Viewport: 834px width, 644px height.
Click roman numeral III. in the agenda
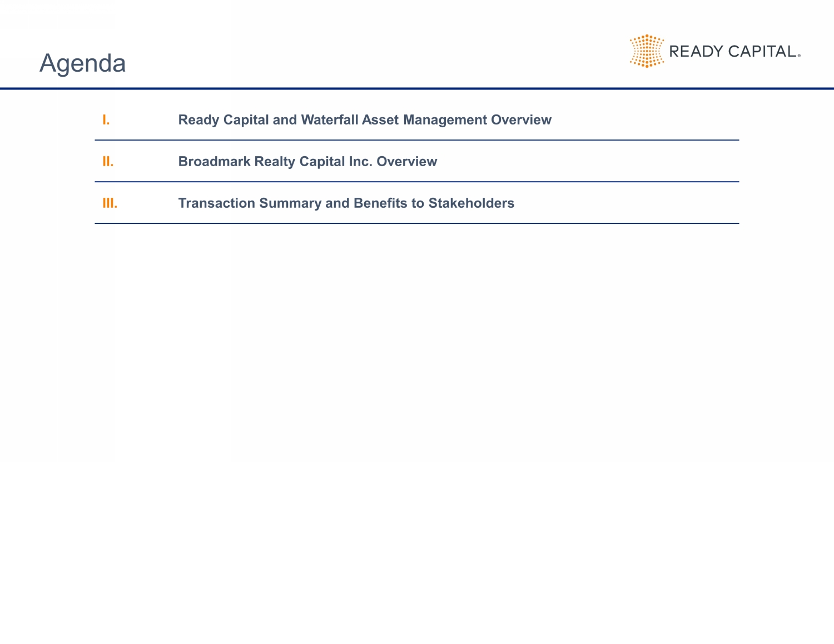click(x=110, y=203)
